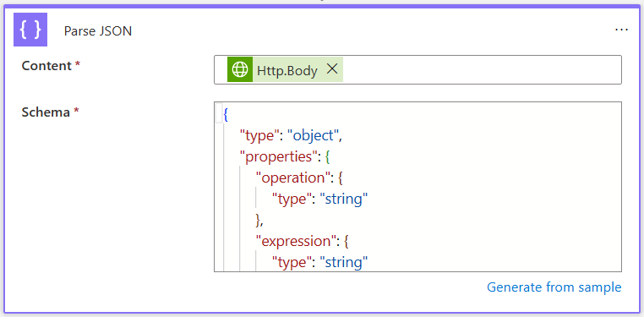Click the Schema field label

pos(46,112)
